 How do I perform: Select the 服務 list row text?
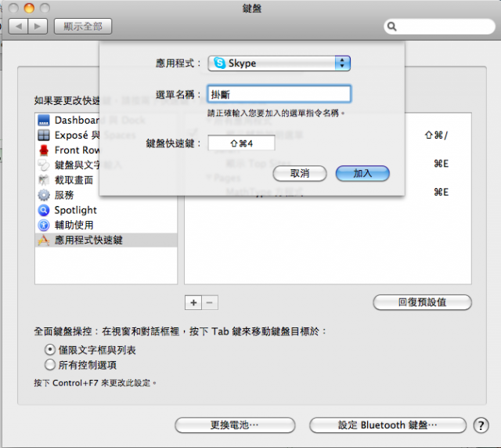tap(64, 195)
